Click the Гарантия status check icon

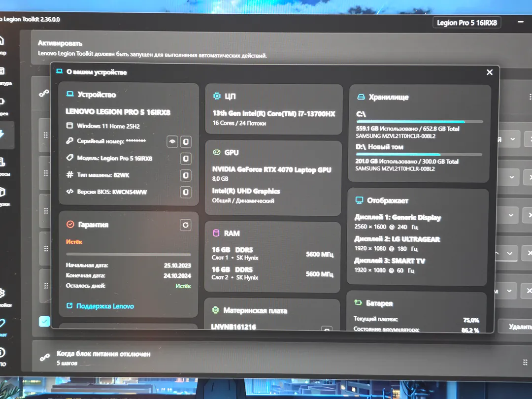coord(70,224)
